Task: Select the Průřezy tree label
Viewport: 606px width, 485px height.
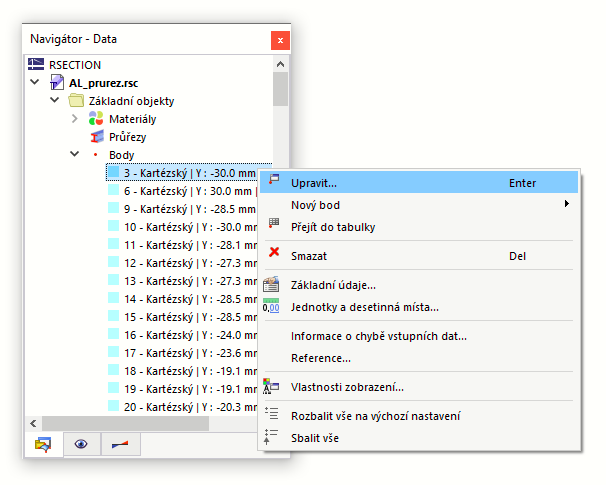Action: point(128,137)
